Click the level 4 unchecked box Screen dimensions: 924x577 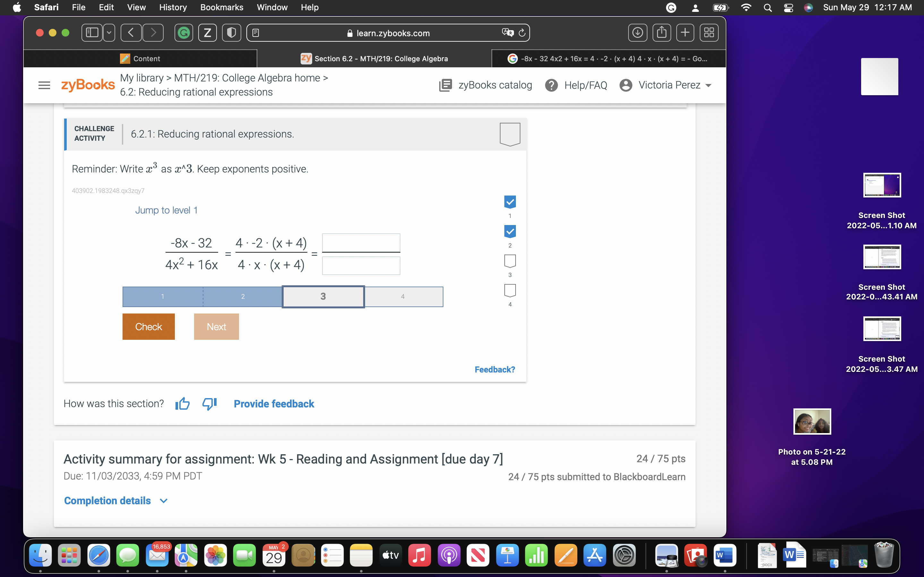pyautogui.click(x=510, y=290)
